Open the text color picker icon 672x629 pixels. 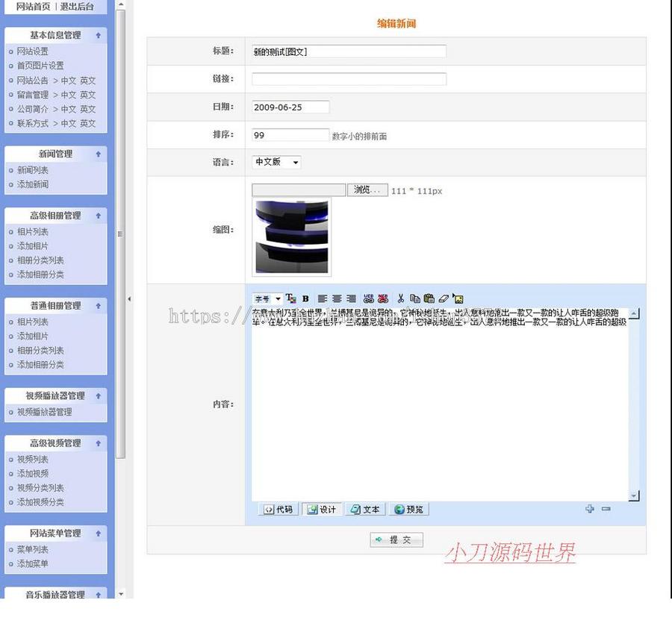tap(291, 298)
